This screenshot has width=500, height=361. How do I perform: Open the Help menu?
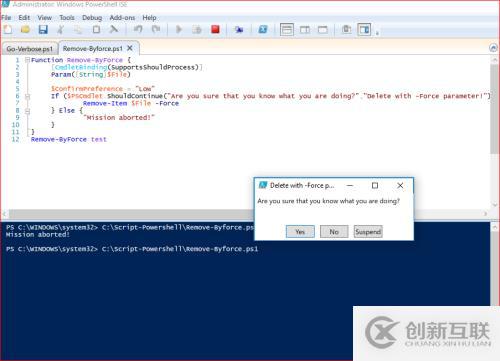pos(149,18)
